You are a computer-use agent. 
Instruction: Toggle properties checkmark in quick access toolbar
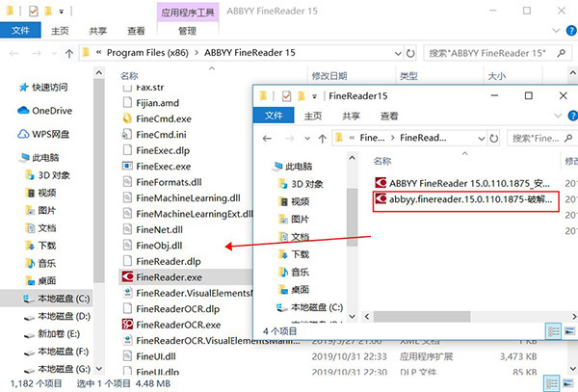pos(33,12)
